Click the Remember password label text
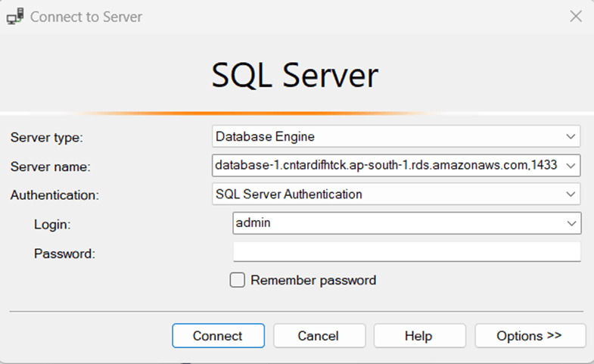 (313, 280)
